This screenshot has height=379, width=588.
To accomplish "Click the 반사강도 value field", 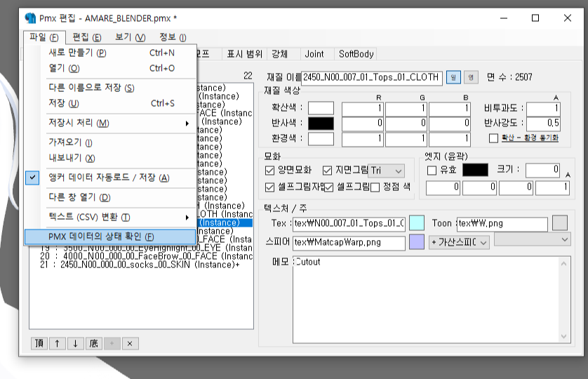I will click(543, 124).
